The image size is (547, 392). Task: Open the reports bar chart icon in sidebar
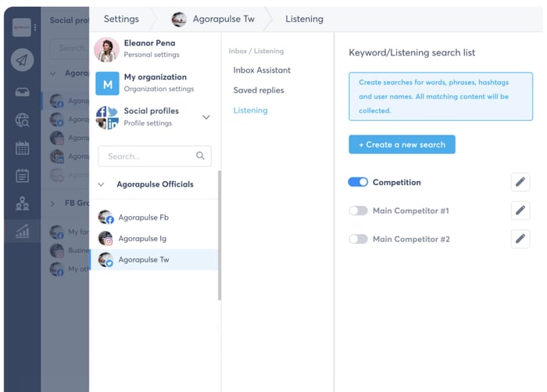click(22, 231)
